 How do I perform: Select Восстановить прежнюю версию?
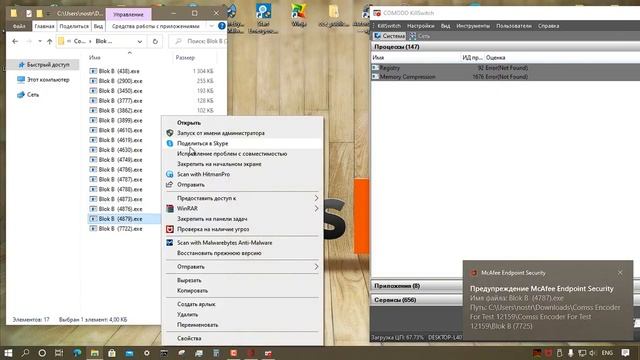219,253
